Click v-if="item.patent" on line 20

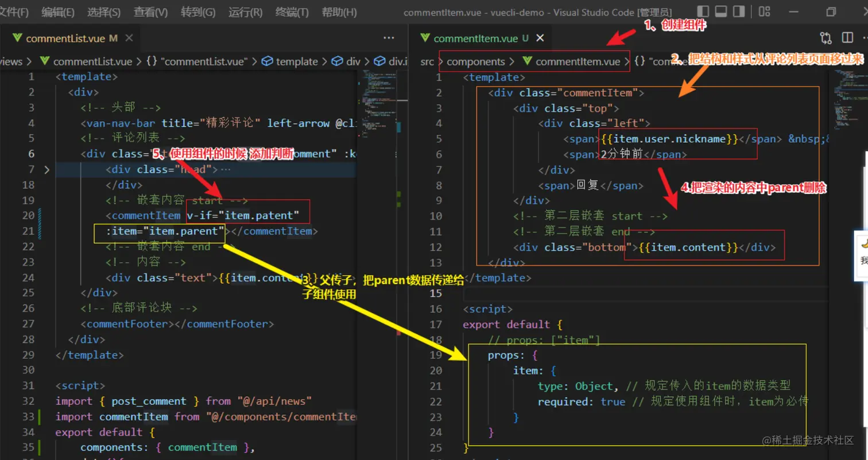tap(243, 216)
